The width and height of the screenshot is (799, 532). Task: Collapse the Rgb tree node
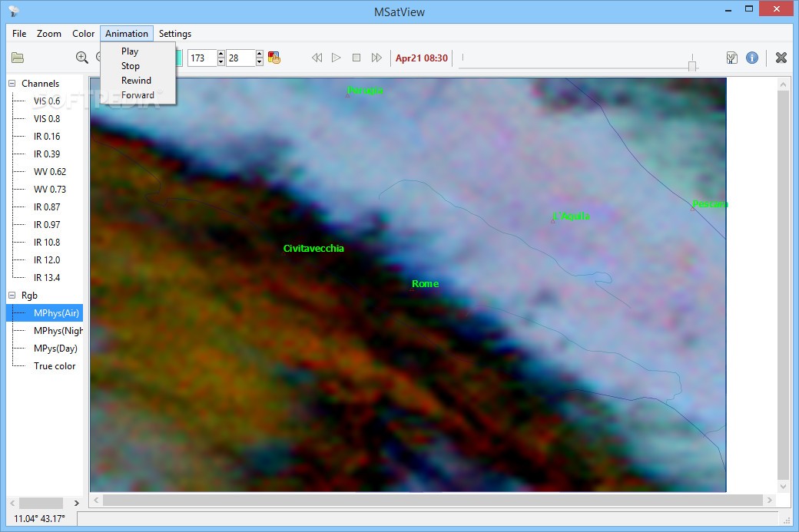[x=12, y=296]
